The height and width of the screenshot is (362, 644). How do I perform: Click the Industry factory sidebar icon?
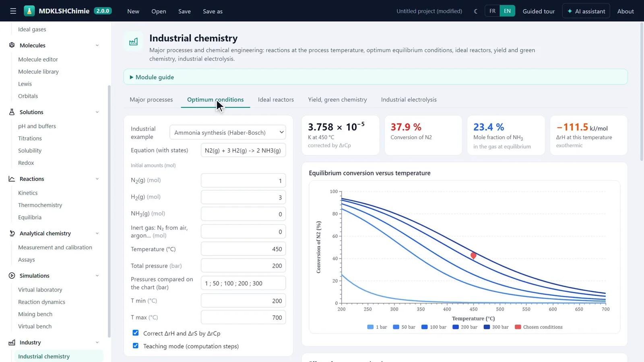pyautogui.click(x=12, y=342)
